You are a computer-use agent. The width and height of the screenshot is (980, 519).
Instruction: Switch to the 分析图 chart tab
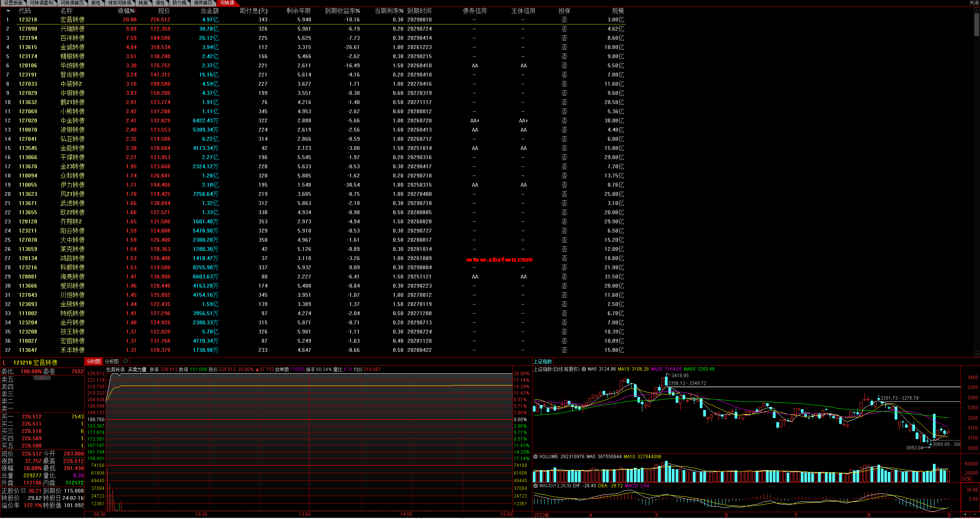[112, 361]
